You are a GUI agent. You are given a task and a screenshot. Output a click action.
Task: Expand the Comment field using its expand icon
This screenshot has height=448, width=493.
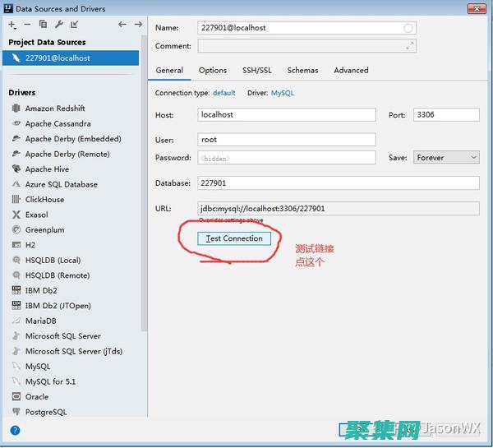pyautogui.click(x=409, y=45)
